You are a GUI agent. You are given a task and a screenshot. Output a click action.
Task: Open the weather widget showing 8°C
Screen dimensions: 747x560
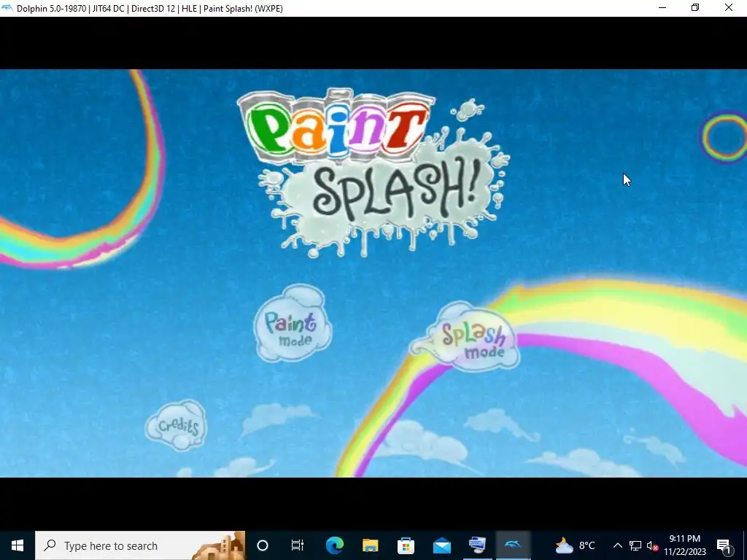(x=575, y=545)
